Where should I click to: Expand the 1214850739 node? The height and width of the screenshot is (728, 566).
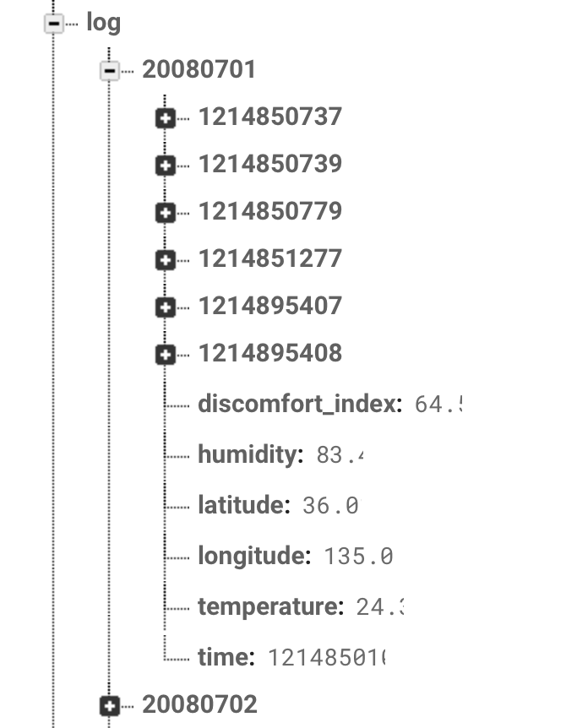click(x=165, y=165)
